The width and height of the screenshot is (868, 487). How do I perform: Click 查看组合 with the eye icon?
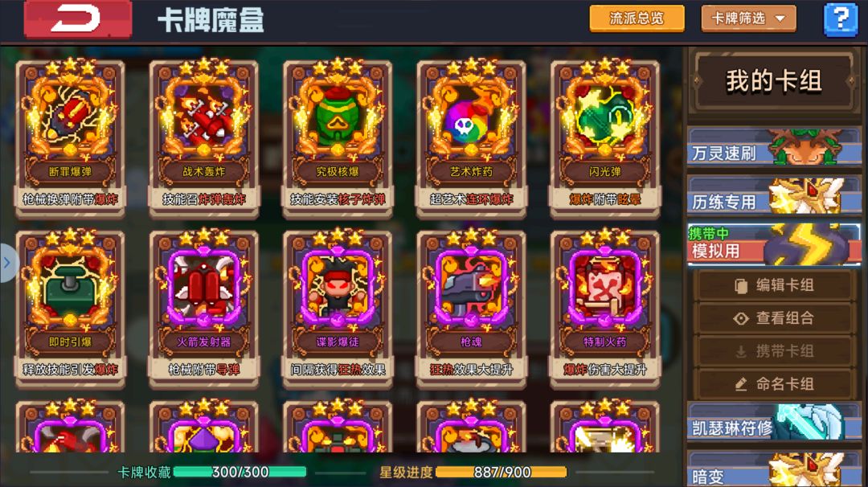point(774,318)
